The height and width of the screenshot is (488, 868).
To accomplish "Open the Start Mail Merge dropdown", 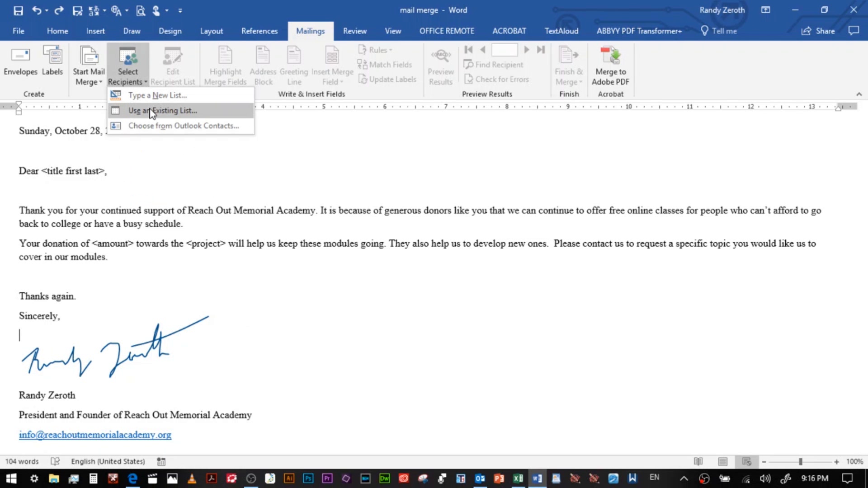I will [88, 64].
